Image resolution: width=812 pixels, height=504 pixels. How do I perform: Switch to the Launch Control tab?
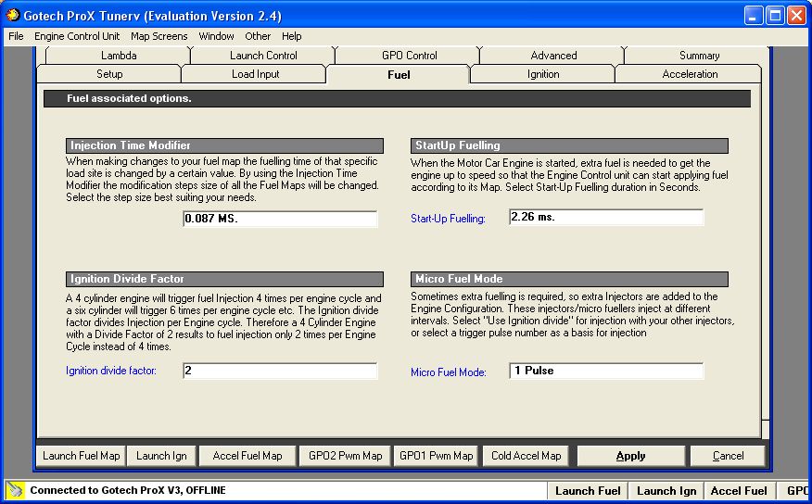point(263,56)
